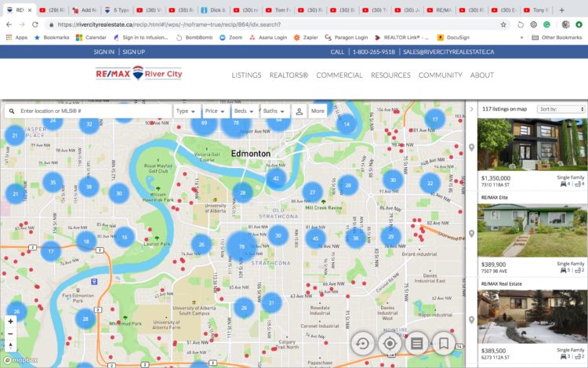The width and height of the screenshot is (588, 368).
Task: Click the Zoom bookmark in bookmarks bar
Action: [230, 37]
